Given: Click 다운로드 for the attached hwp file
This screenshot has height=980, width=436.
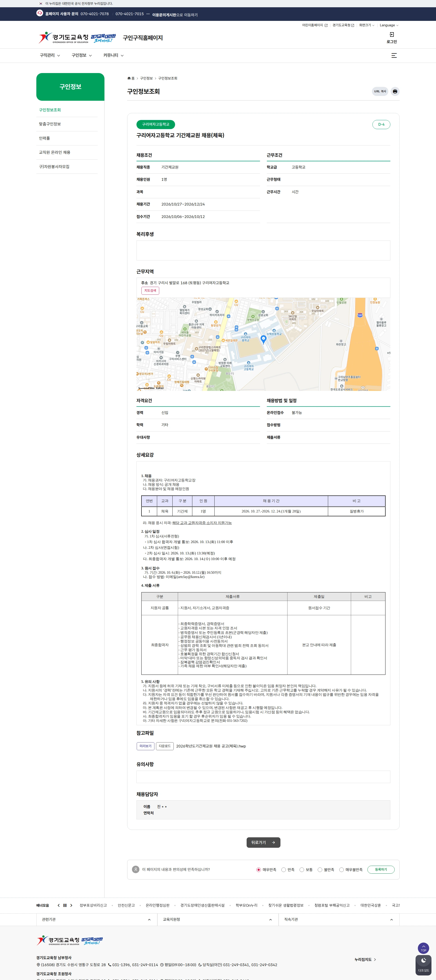Looking at the screenshot, I should tap(165, 746).
